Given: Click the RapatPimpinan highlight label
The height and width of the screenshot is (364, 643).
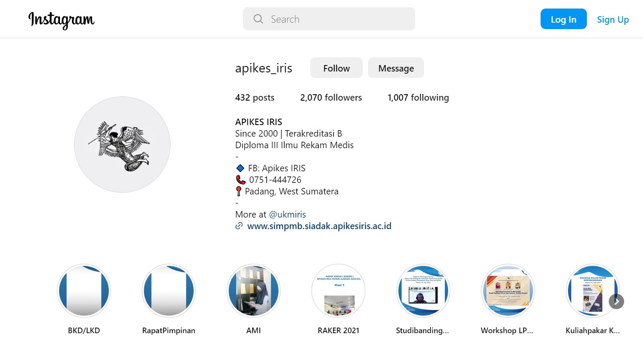Looking at the screenshot, I should point(169,331).
